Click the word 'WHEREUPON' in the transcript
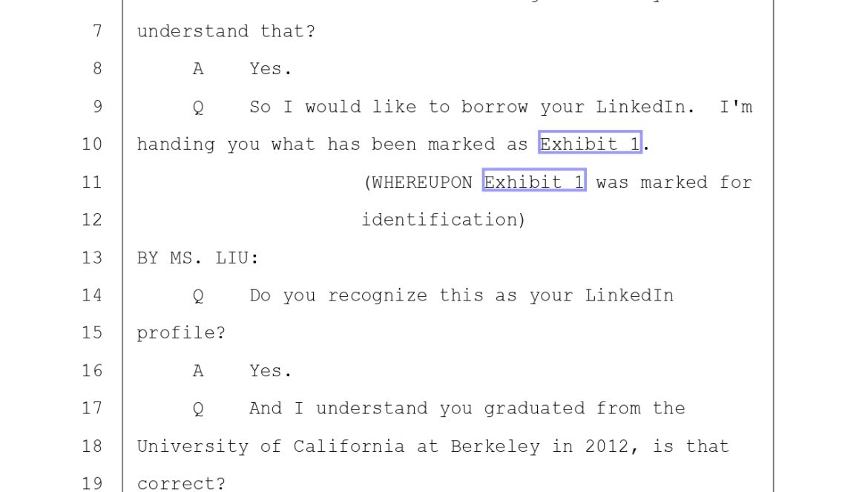The width and height of the screenshot is (868, 492). (422, 183)
